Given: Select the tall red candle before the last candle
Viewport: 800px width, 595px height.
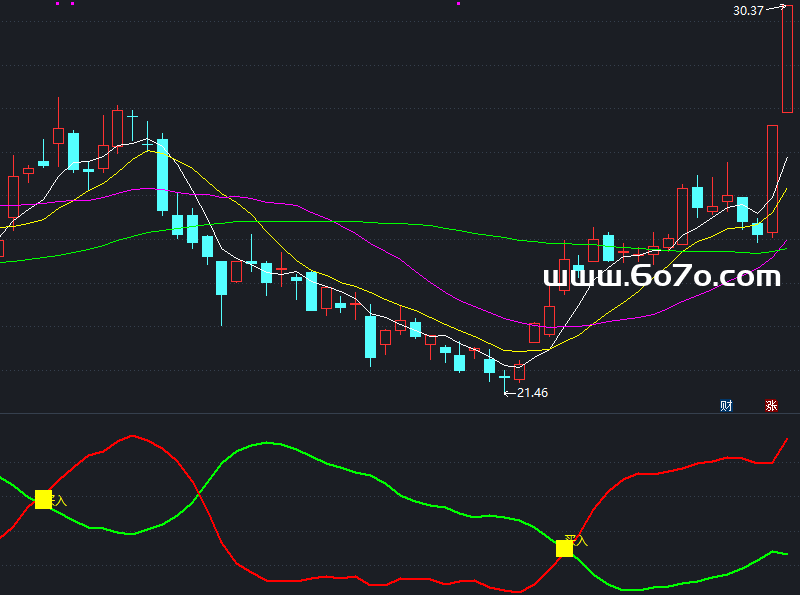Looking at the screenshot, I should [772, 180].
